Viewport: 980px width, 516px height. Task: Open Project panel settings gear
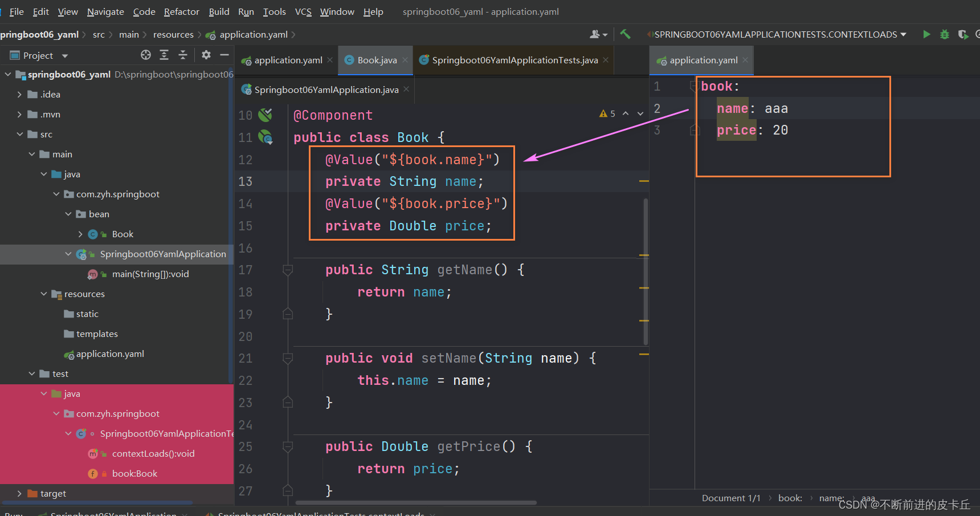tap(206, 55)
